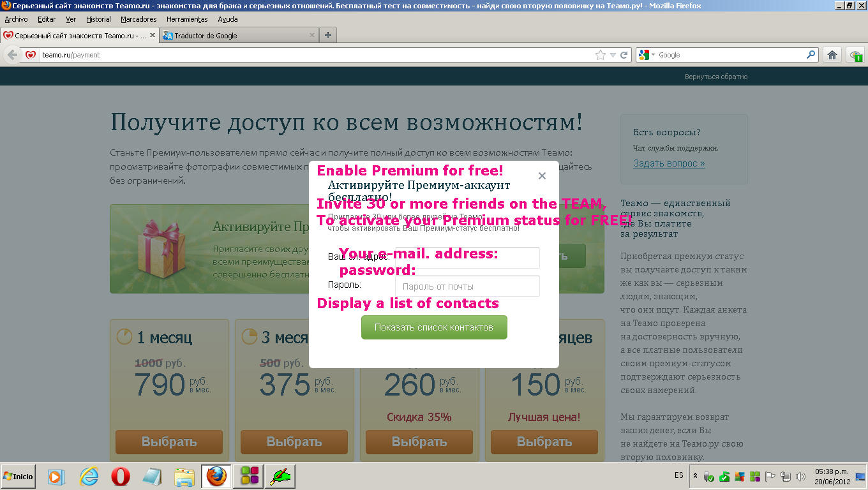Open the Inicio start menu

pos(19,476)
